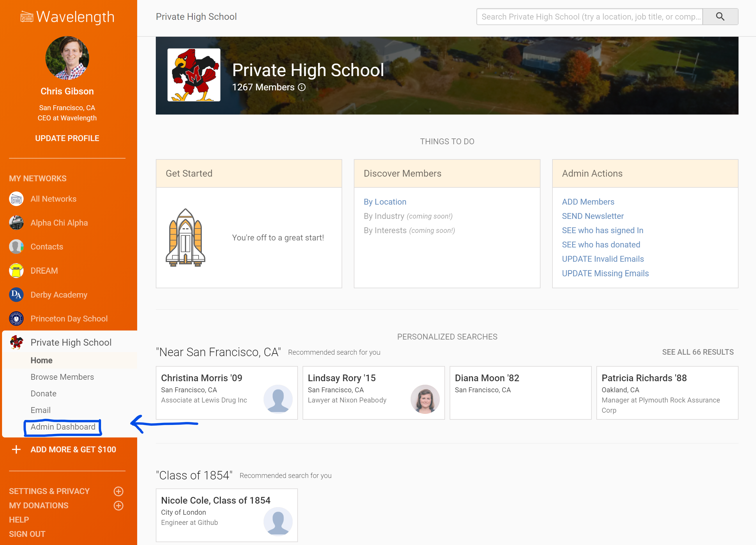Screen dimensions: 756x545
Task: Expand My Donations section
Action: point(118,506)
